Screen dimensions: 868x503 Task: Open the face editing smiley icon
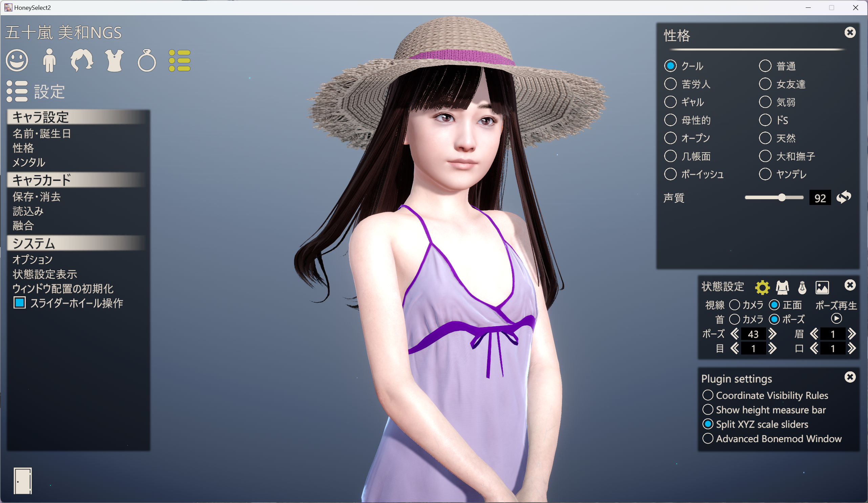[x=17, y=60]
